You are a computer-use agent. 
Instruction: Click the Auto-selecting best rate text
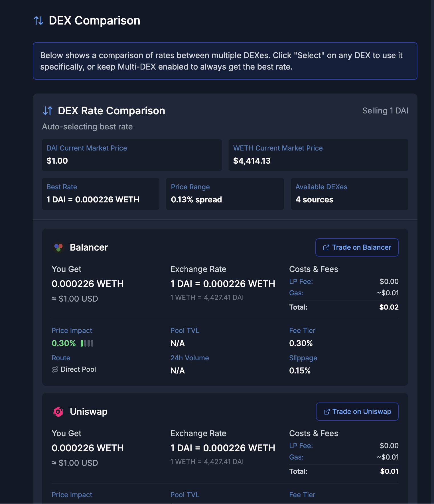pos(88,127)
